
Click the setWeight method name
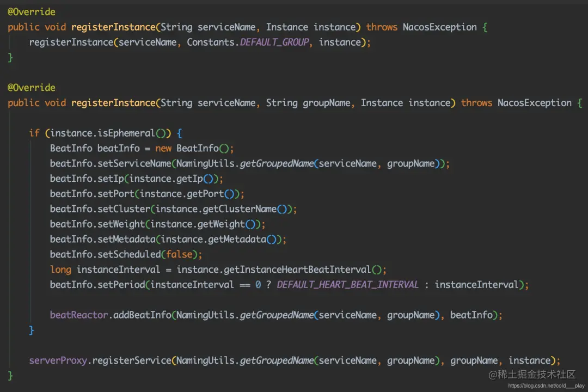(x=121, y=224)
